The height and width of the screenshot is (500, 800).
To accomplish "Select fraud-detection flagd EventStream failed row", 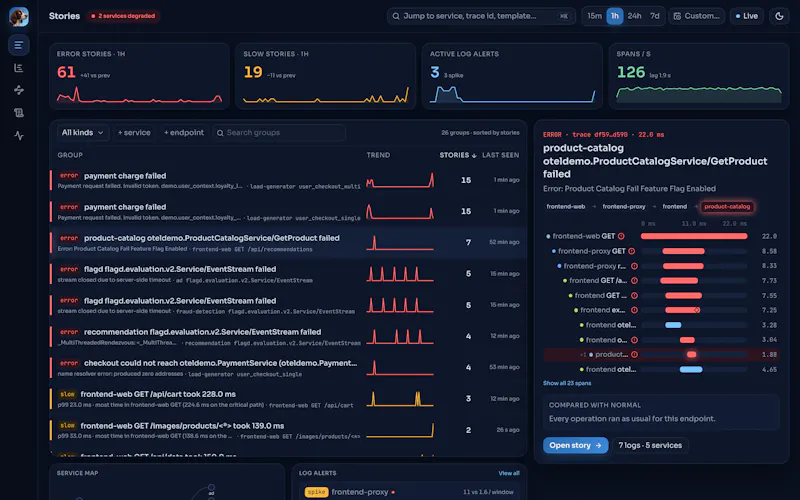I will click(x=288, y=305).
